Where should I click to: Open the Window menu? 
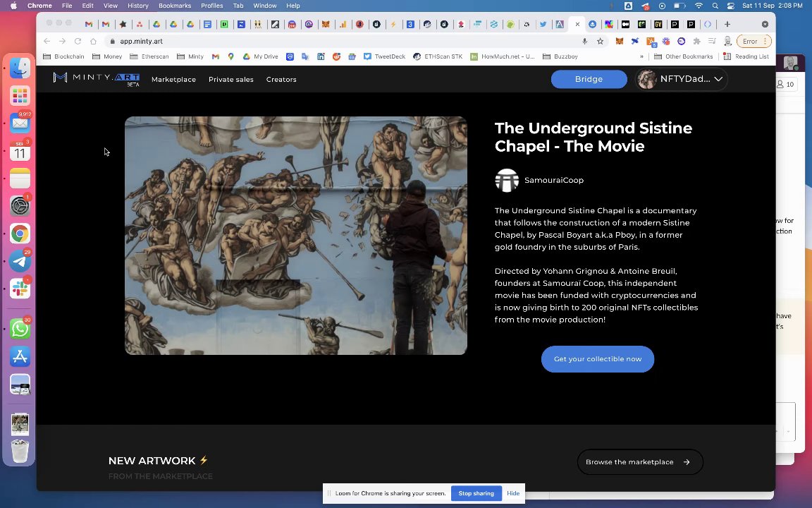(264, 6)
